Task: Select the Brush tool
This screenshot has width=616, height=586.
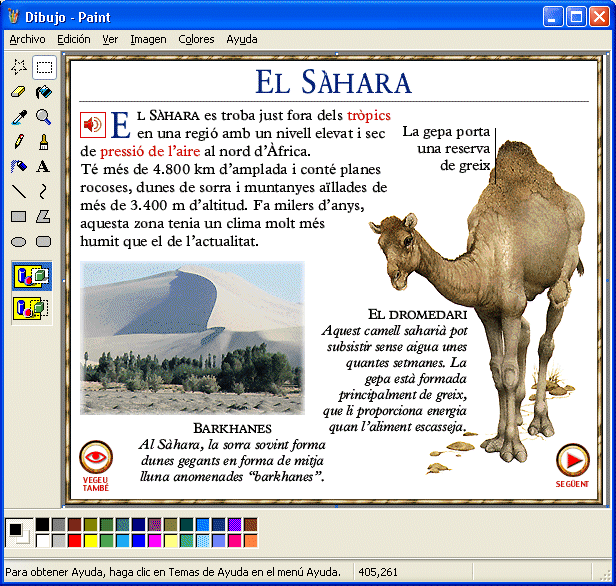Action: pyautogui.click(x=44, y=142)
